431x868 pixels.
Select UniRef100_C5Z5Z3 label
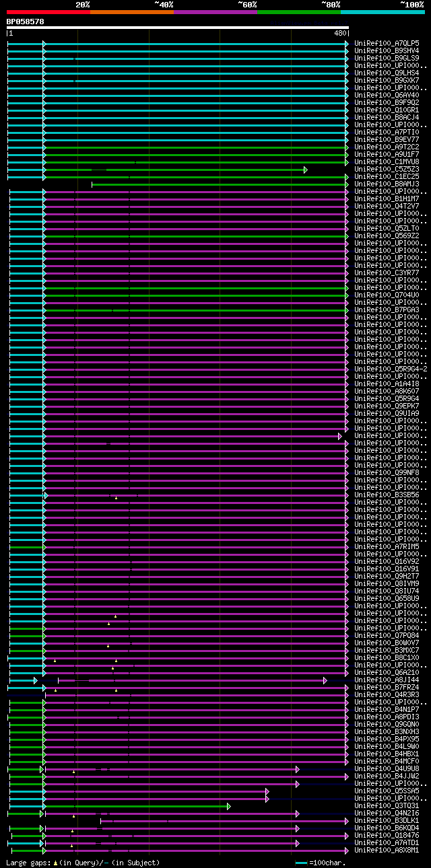pos(387,169)
